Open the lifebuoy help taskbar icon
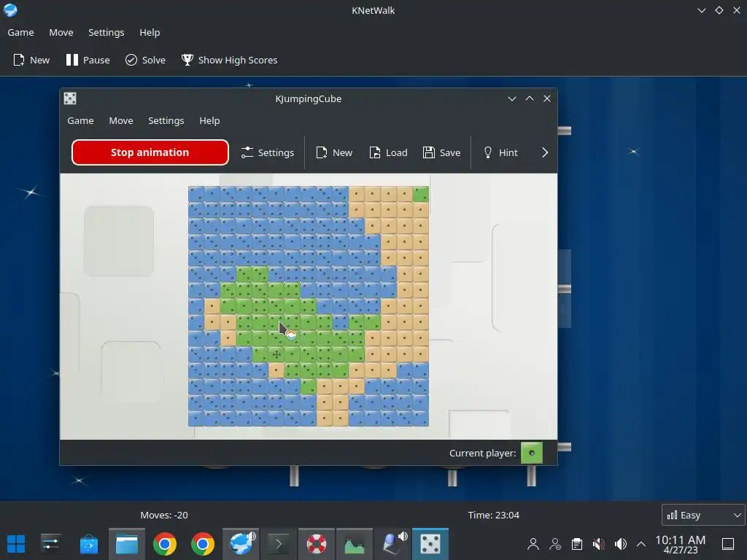The width and height of the screenshot is (747, 560). coord(317,544)
